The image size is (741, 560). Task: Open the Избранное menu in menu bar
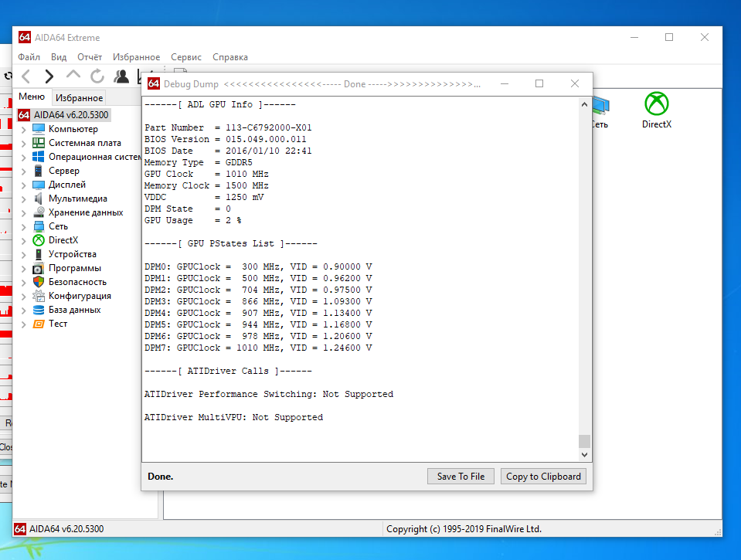pos(136,56)
